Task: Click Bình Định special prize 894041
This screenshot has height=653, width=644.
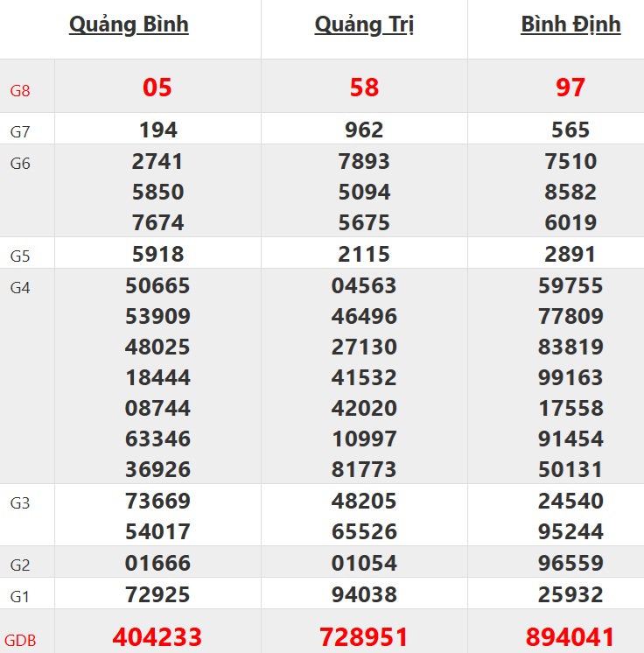Action: (x=570, y=636)
